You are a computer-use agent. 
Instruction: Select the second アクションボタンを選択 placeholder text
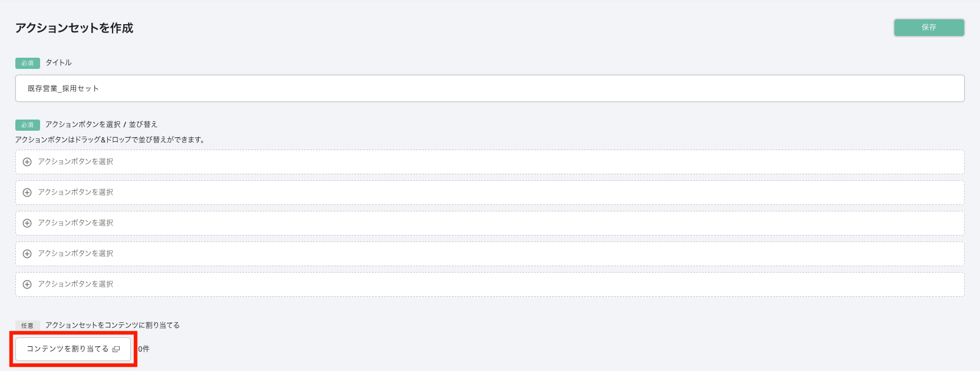(75, 193)
